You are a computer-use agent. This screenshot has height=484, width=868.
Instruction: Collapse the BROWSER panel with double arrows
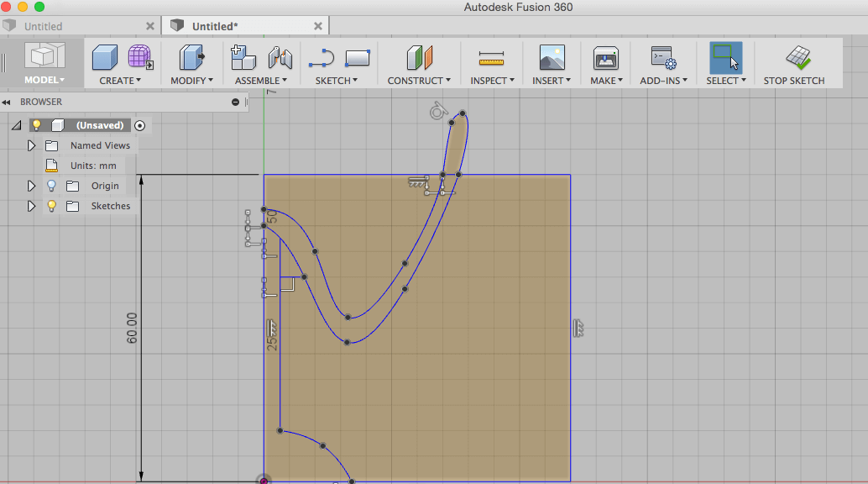(6, 102)
